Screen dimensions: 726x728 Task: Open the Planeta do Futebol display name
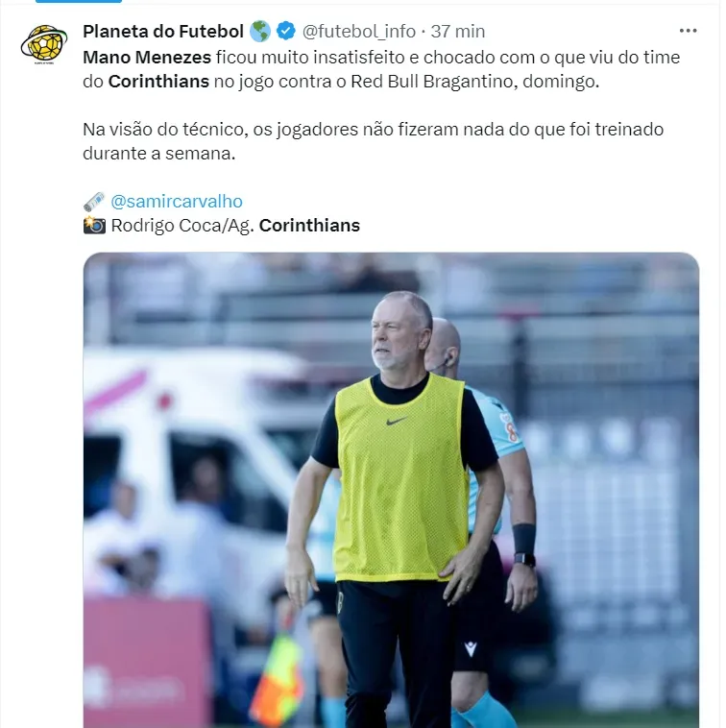coord(163,32)
